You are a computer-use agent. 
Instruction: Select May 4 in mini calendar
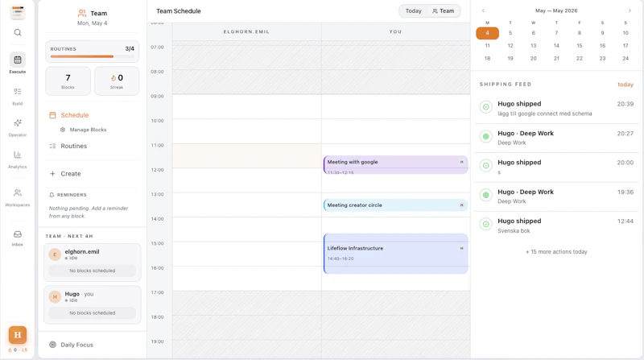pos(487,33)
